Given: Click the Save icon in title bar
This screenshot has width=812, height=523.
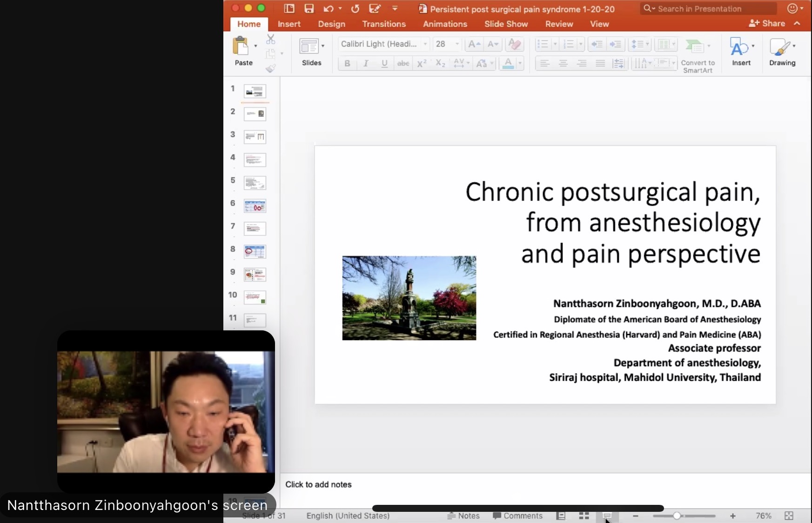Looking at the screenshot, I should (x=309, y=8).
